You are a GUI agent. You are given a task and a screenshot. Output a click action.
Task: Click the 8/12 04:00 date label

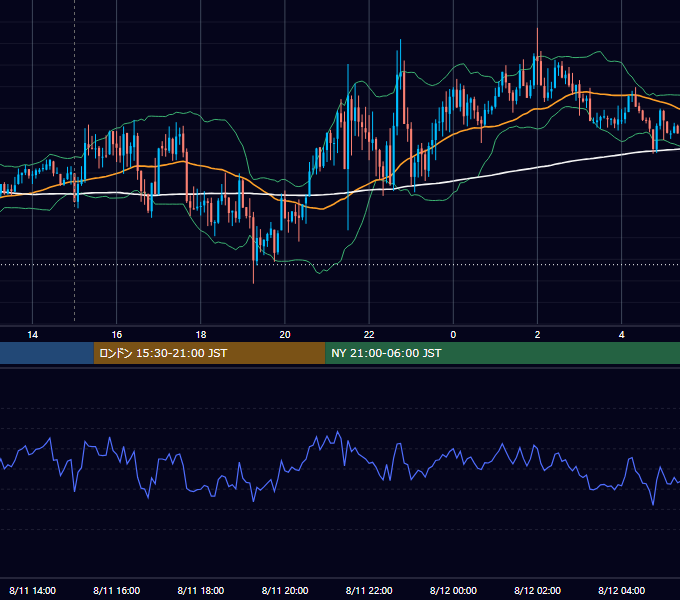(x=621, y=590)
